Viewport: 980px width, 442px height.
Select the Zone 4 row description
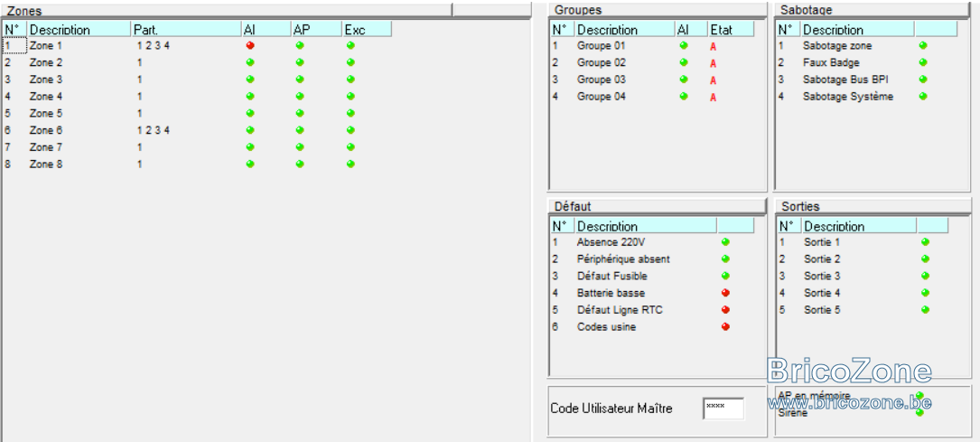pyautogui.click(x=46, y=97)
